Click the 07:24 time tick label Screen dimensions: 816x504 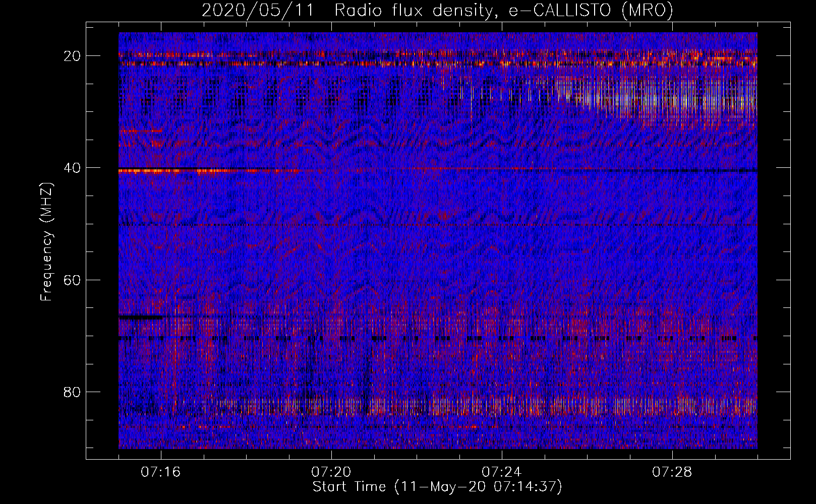coord(502,472)
